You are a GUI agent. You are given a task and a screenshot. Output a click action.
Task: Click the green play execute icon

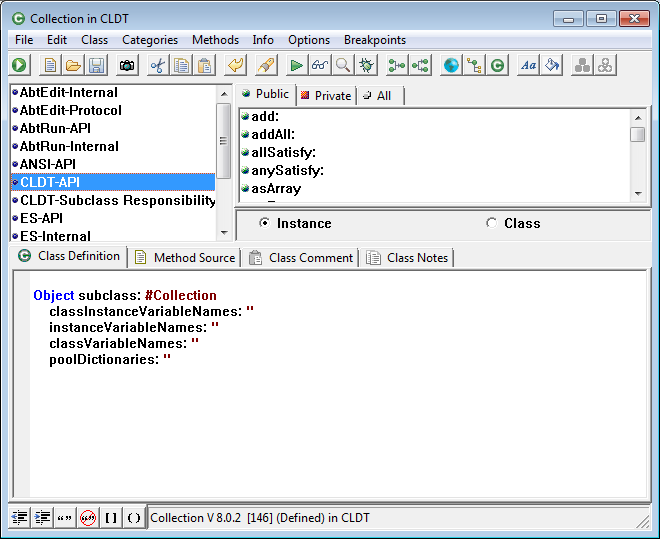point(296,66)
